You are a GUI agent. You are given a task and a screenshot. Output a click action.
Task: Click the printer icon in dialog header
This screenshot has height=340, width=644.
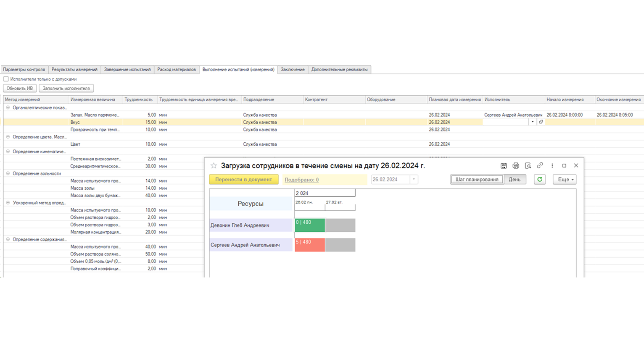(x=516, y=166)
